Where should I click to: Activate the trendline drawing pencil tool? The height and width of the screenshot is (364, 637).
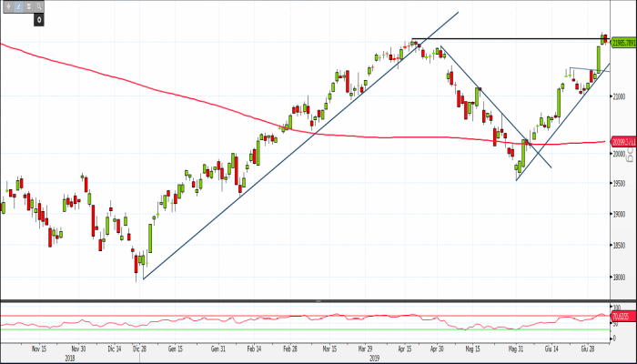click(x=19, y=6)
